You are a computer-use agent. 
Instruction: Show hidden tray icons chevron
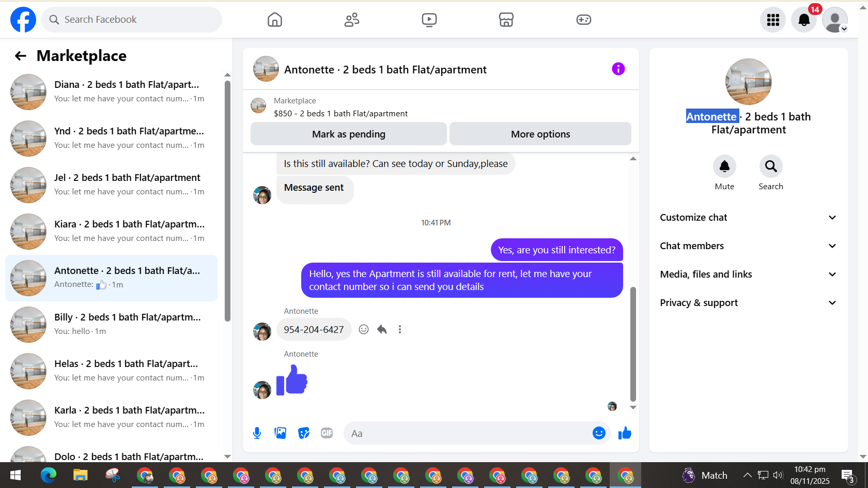tap(747, 475)
